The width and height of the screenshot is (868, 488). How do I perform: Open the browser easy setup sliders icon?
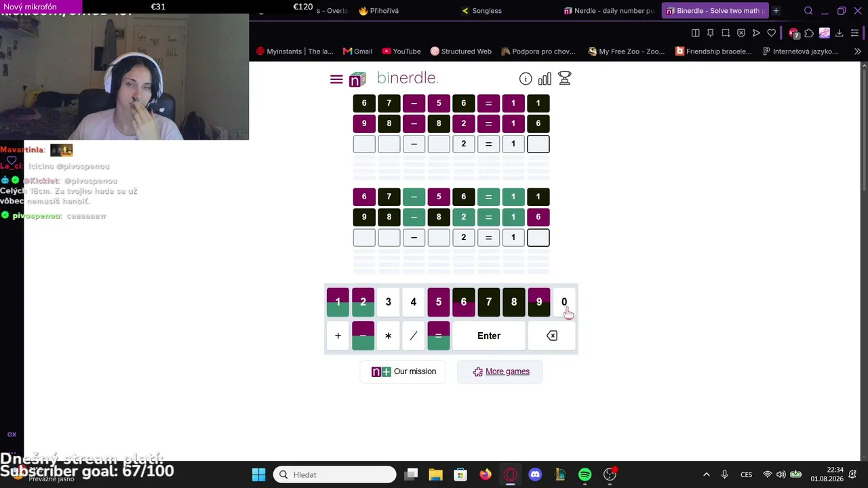855,33
